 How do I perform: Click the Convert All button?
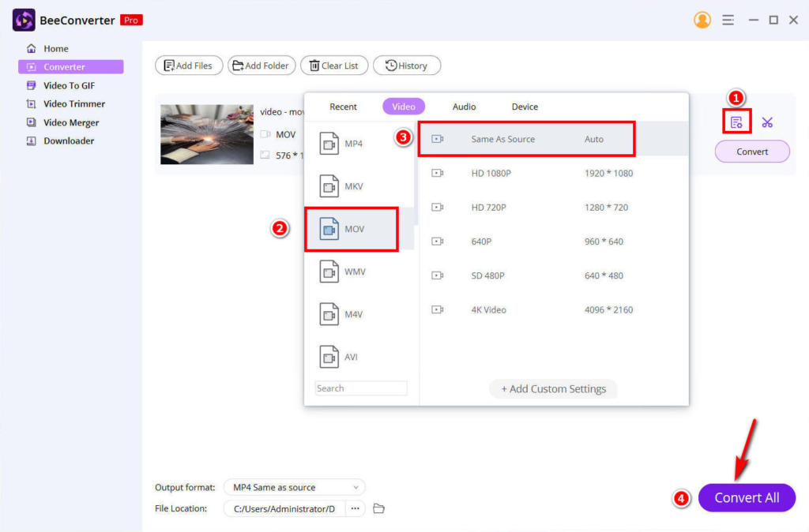click(x=747, y=497)
